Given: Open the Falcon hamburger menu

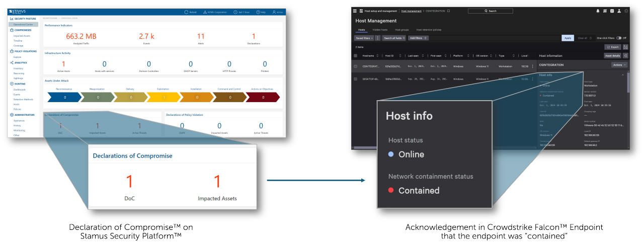Looking at the screenshot, I should click(355, 11).
